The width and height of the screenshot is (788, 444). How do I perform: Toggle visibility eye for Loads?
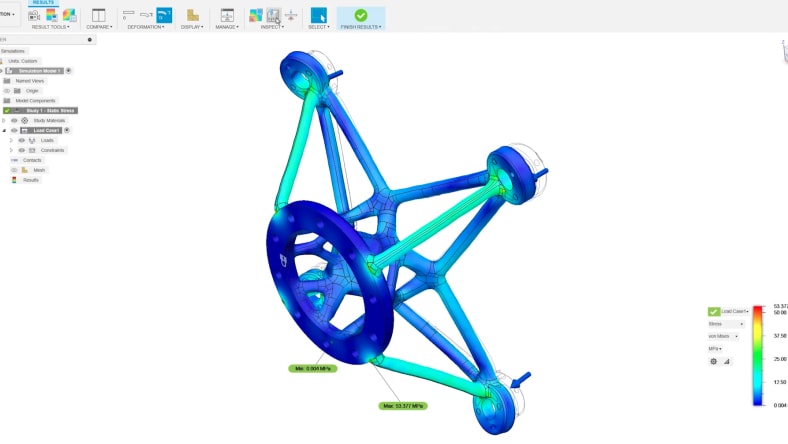22,140
